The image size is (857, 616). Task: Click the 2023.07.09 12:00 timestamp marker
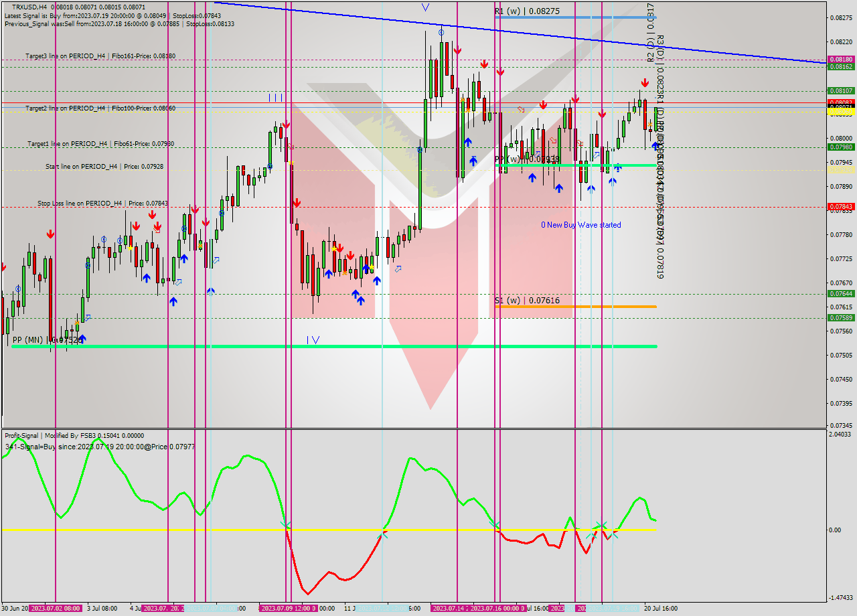pos(288,607)
